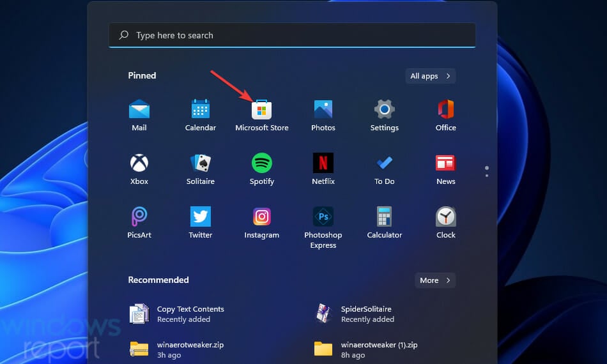Screen dimensions: 607x364
Task: Launch Microsoft Store
Action: 262,115
